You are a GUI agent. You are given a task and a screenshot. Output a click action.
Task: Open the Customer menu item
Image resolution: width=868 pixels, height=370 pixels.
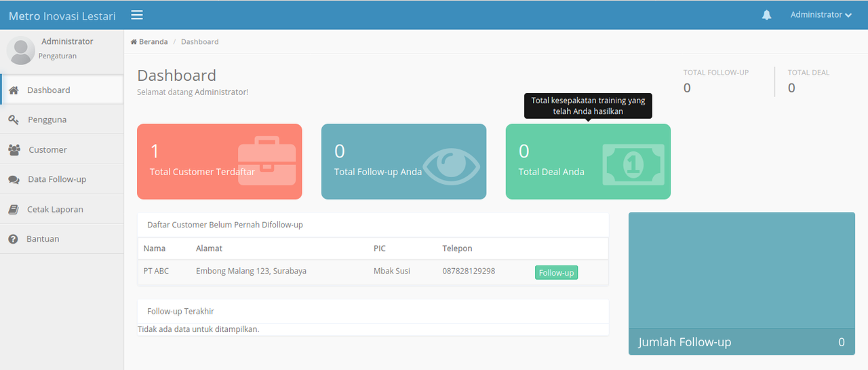(x=62, y=149)
